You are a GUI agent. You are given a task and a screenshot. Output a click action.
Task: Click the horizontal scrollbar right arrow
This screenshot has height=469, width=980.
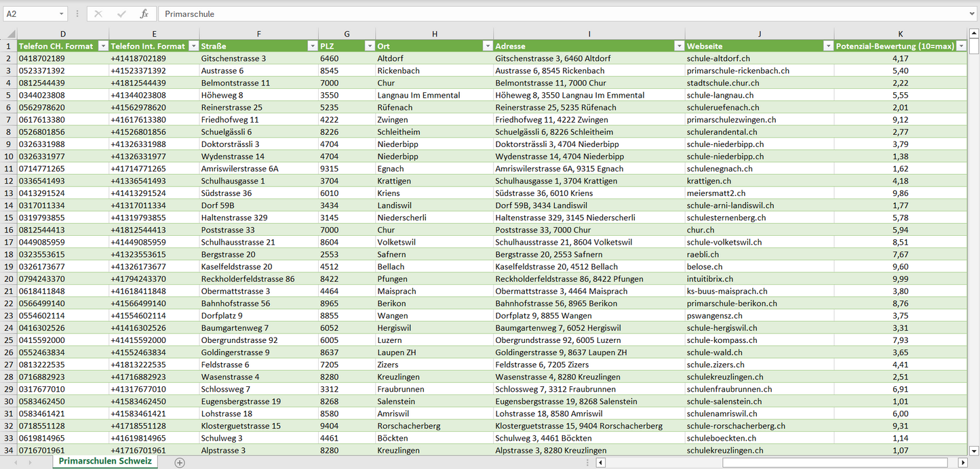962,462
